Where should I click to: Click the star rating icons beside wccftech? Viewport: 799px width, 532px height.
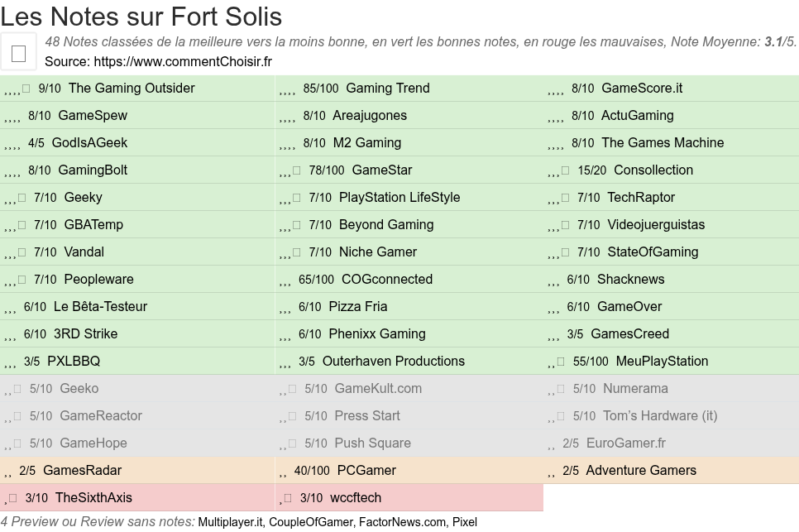pyautogui.click(x=286, y=498)
